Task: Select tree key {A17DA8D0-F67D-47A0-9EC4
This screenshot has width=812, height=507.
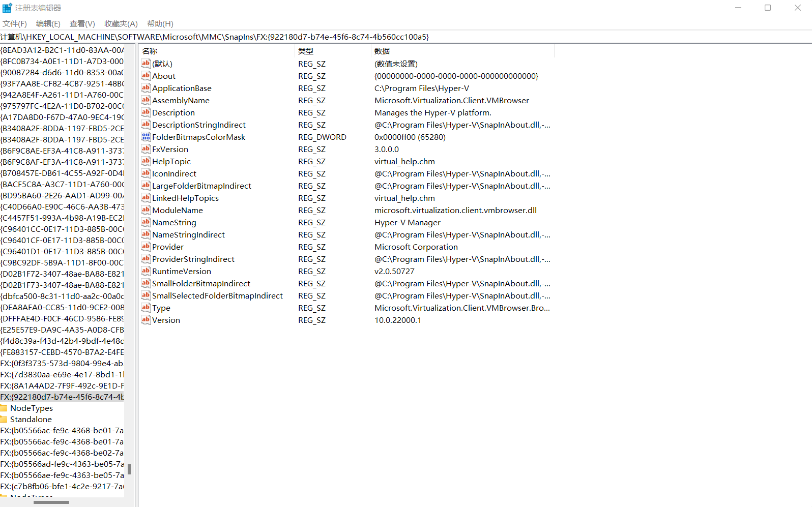Action: [x=62, y=117]
